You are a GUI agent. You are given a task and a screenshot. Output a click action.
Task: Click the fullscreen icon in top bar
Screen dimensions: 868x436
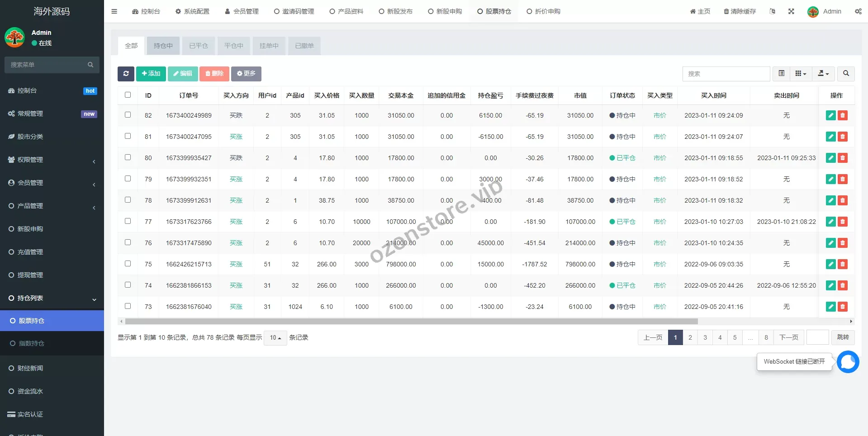click(x=791, y=11)
